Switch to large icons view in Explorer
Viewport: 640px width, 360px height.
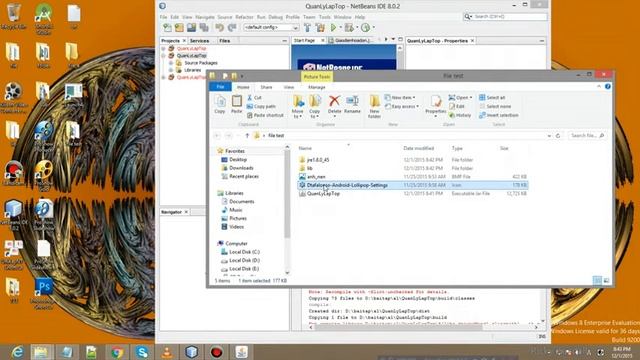click(606, 280)
